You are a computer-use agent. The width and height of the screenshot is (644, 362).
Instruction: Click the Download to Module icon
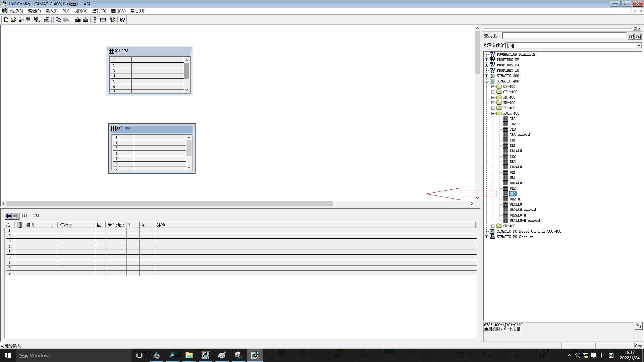click(x=78, y=20)
